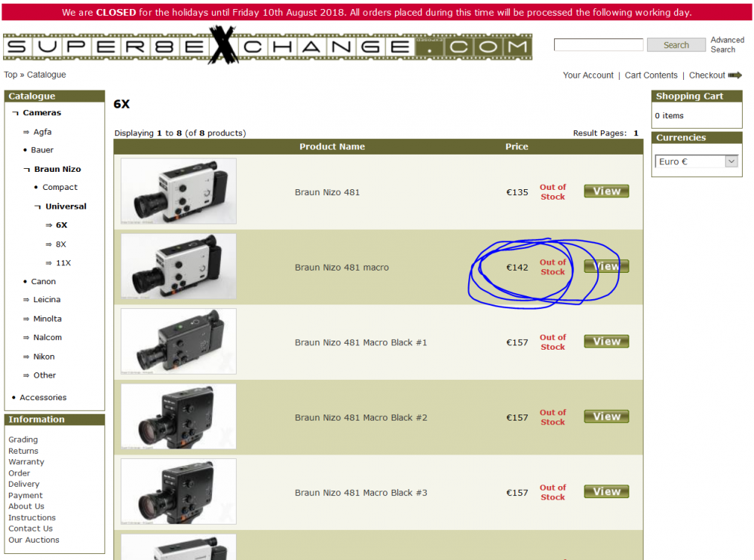Click the Checkout arrow icon
The height and width of the screenshot is (560, 754).
click(x=734, y=75)
